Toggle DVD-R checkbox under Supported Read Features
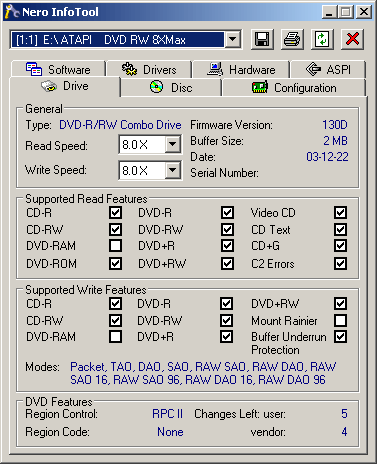377x464 pixels. point(227,213)
